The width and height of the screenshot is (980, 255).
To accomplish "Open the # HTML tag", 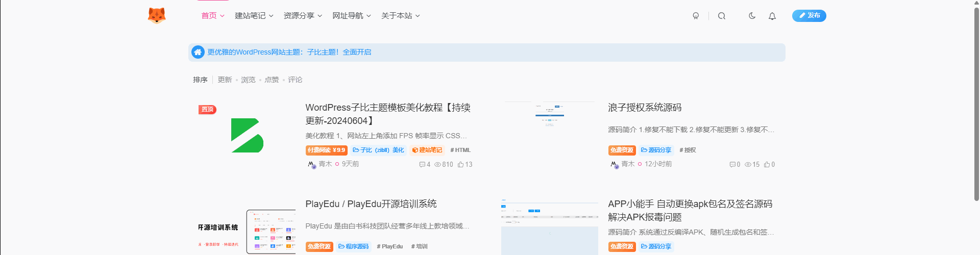I will point(460,150).
